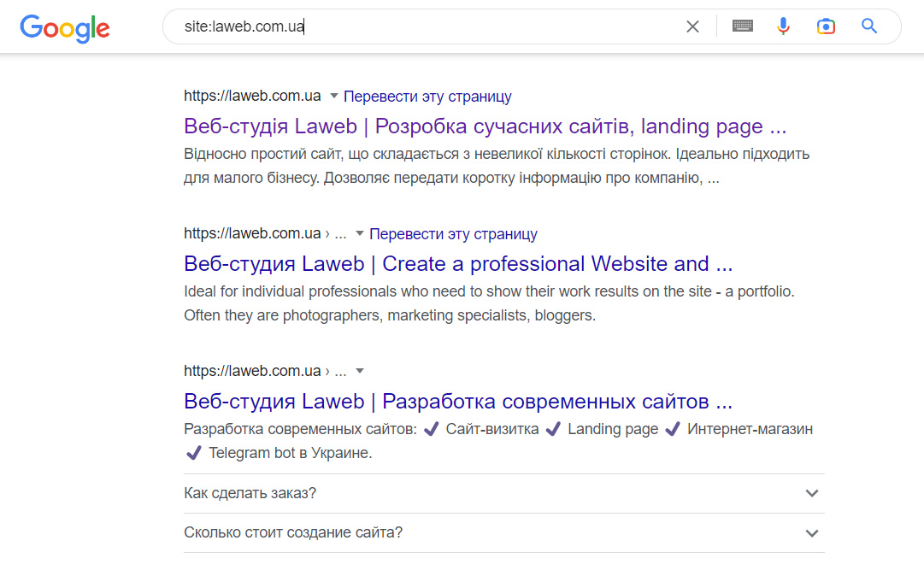The height and width of the screenshot is (570, 924).
Task: Expand 'Как сделать заказ?' question
Action: pos(503,493)
